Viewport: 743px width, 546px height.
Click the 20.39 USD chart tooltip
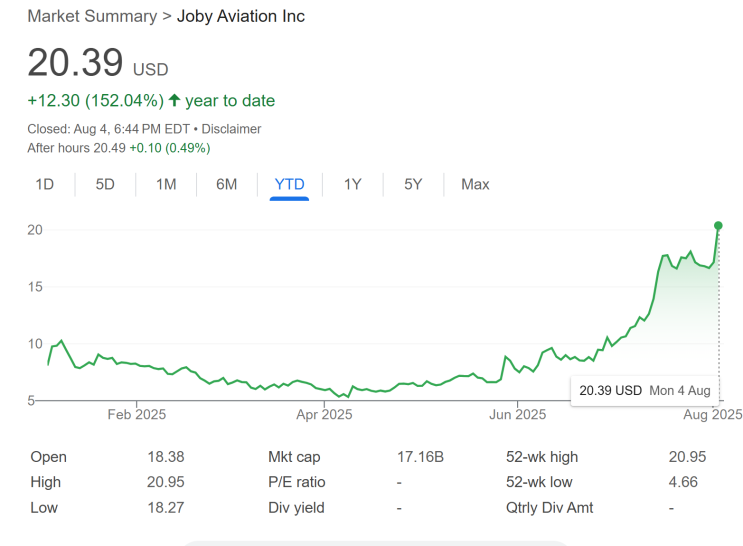click(x=644, y=390)
